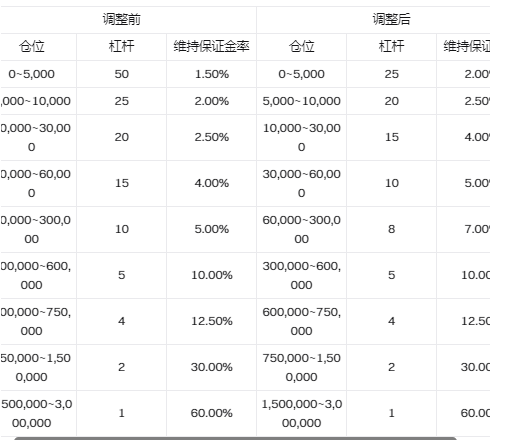Select the first 杠杆 column header
512x440 pixels.
click(x=121, y=47)
